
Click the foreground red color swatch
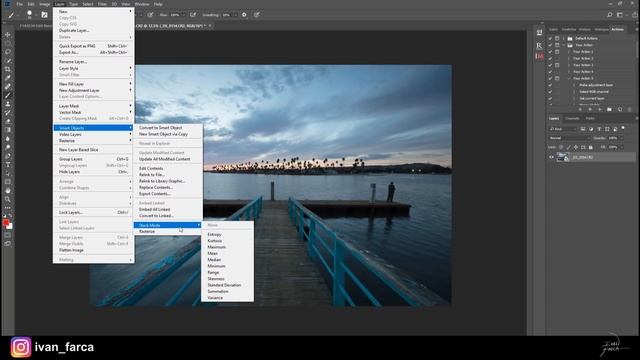pos(6,222)
